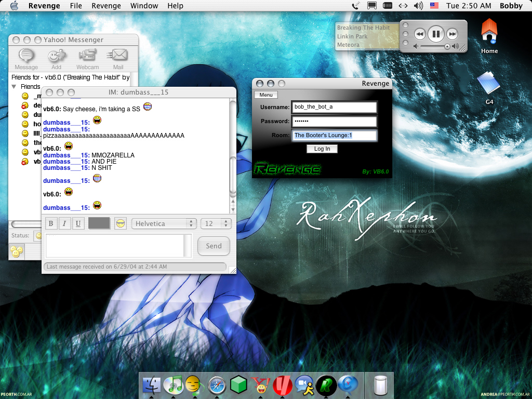Click the 'Breaking The Habit' song title
Image resolution: width=532 pixels, height=399 pixels.
[x=363, y=28]
